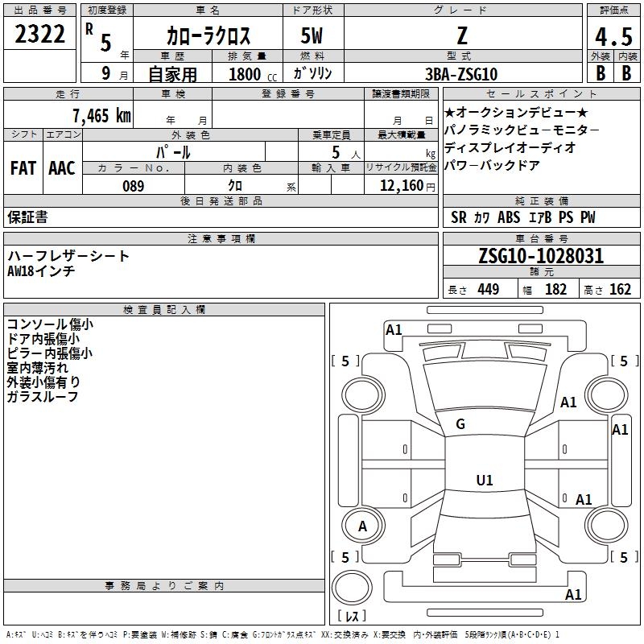The height and width of the screenshot is (644, 644).
Task: Click the overall grade score 4.5
Action: click(613, 37)
